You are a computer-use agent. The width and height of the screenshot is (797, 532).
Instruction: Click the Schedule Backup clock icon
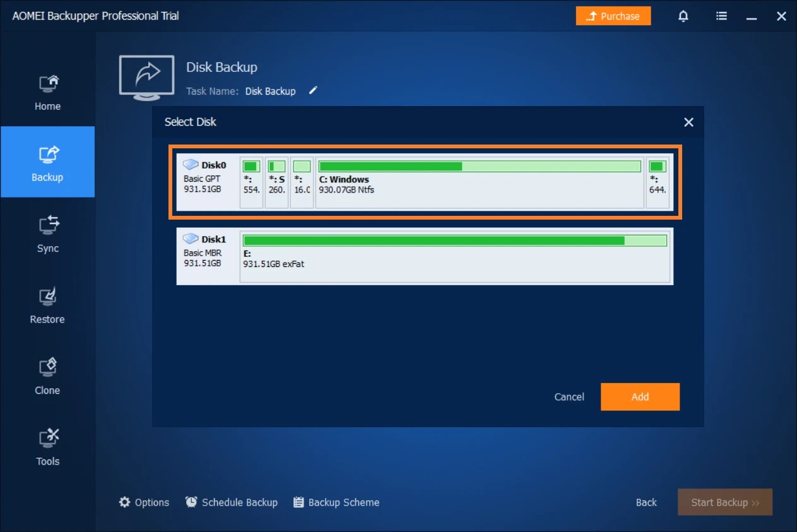click(x=191, y=502)
